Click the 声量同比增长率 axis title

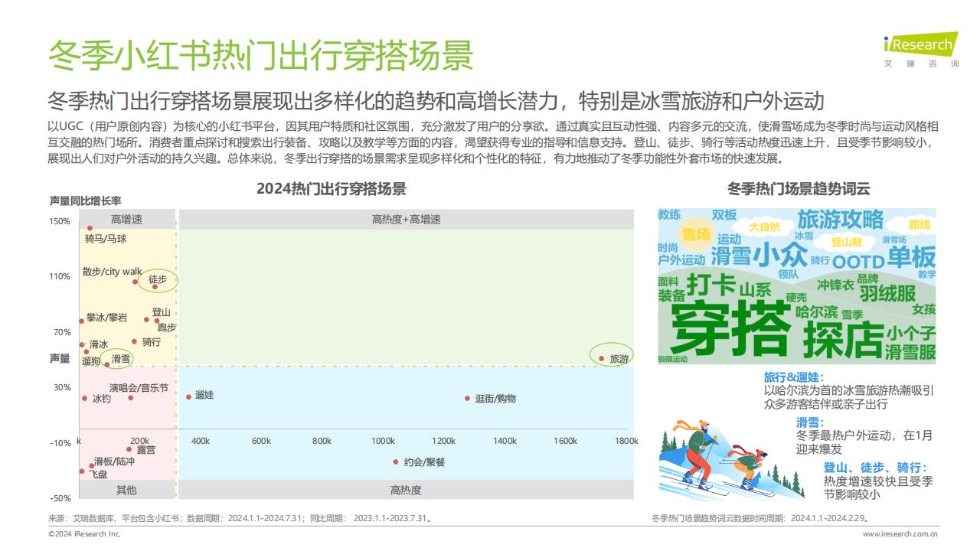(x=85, y=201)
